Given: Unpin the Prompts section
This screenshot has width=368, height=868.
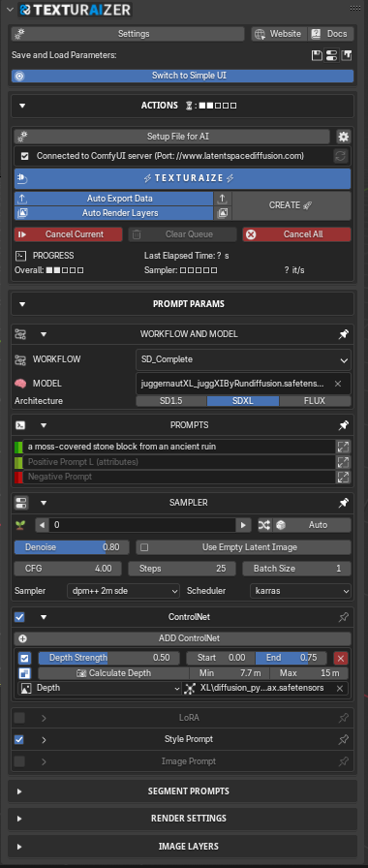Looking at the screenshot, I should coord(344,425).
